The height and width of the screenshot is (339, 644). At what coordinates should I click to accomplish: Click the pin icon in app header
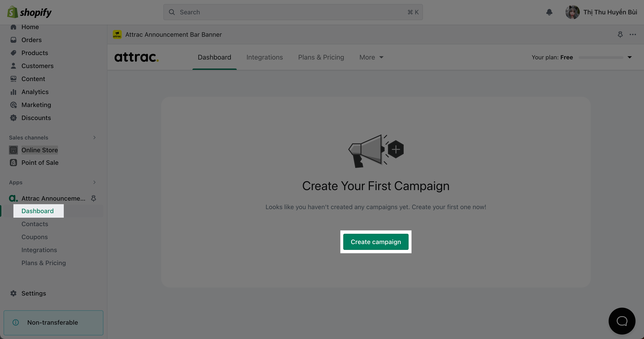coord(620,34)
